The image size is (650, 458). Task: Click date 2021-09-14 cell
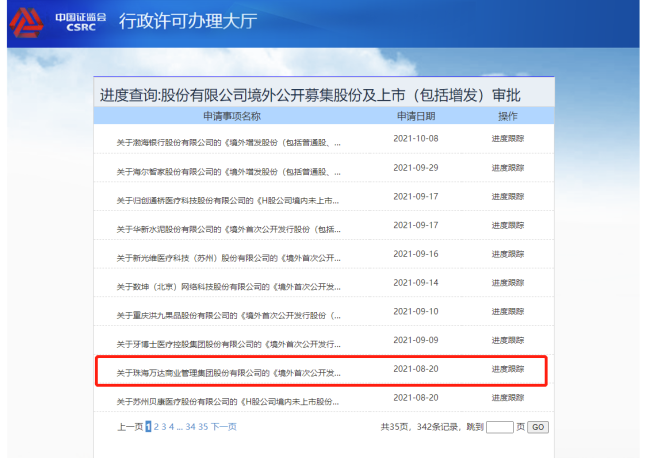tap(416, 282)
